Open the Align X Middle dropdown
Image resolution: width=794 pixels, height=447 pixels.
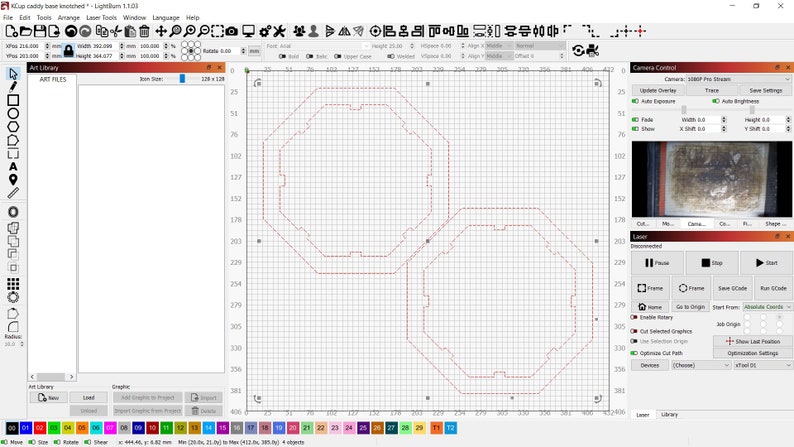(499, 46)
